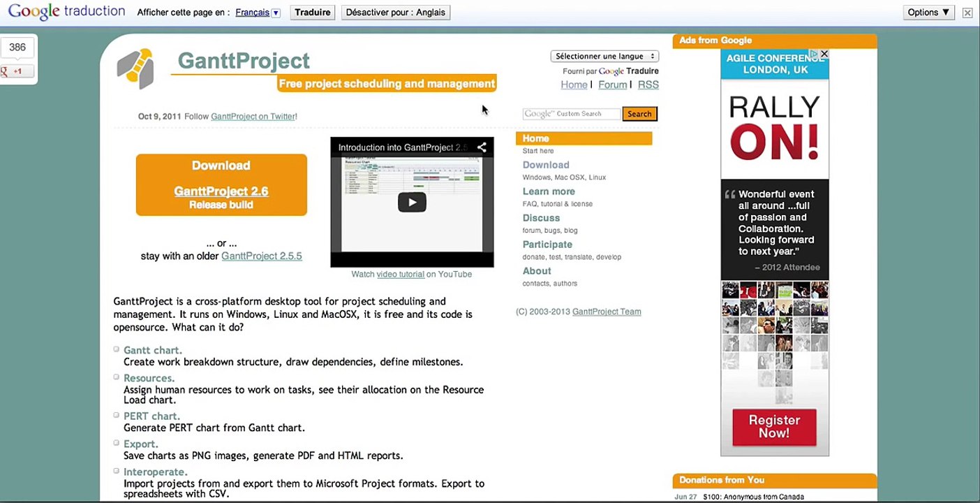Play the Introduction into GanttProject video
The width and height of the screenshot is (980, 503).
[x=412, y=203]
